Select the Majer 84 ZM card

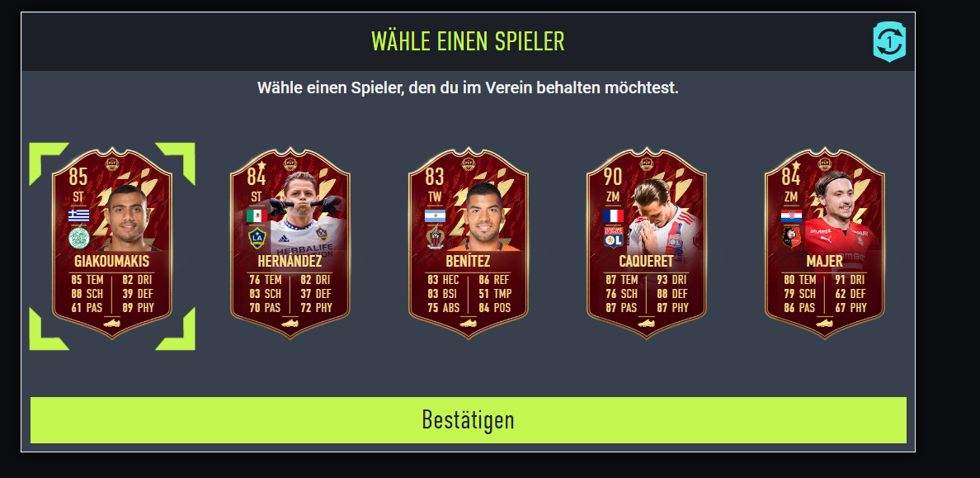tap(824, 244)
